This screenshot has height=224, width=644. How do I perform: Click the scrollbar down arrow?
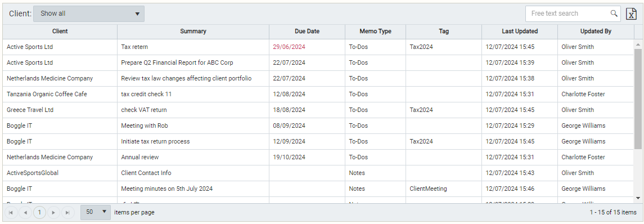coord(638,198)
